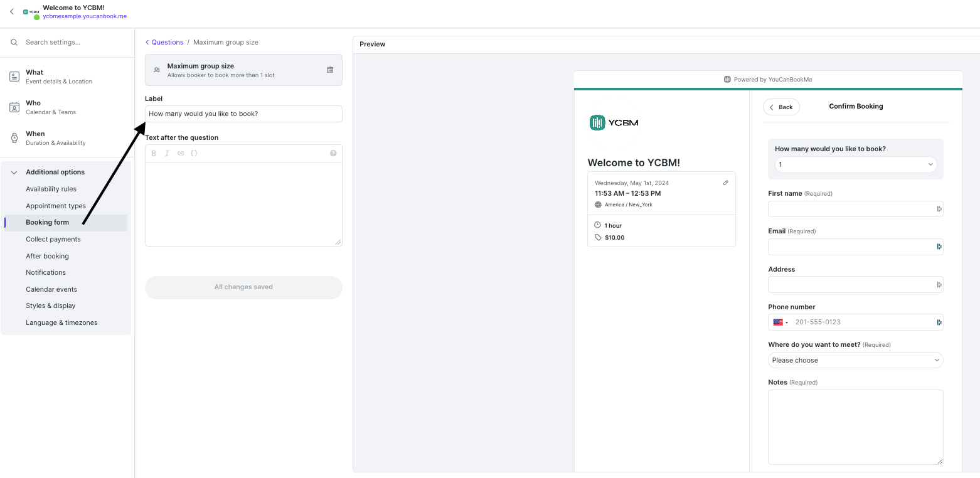
Task: Open the 'Where do you want to meet' dropdown
Action: point(855,360)
